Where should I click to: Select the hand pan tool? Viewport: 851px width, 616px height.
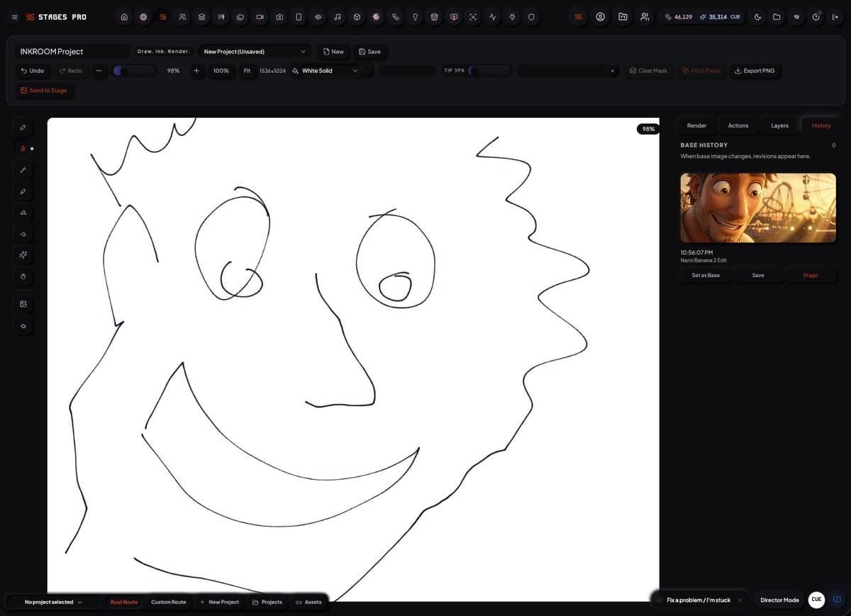click(23, 276)
